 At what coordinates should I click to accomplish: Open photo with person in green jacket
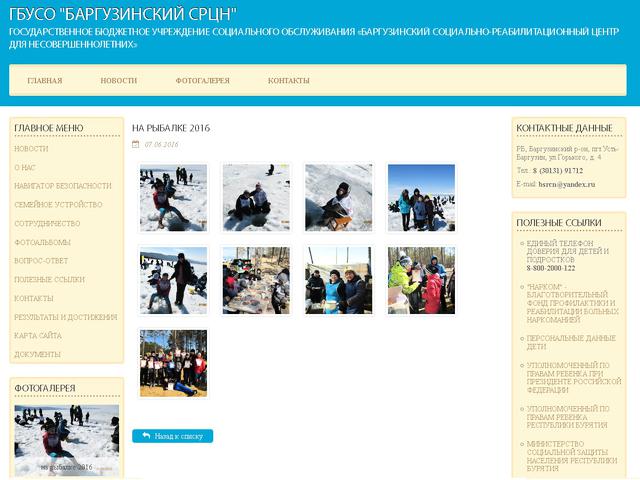tap(421, 280)
